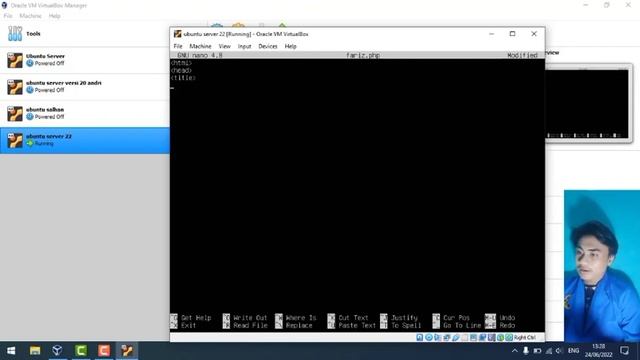The width and height of the screenshot is (640, 360).
Task: Click the battery tray icon
Action: pos(537,351)
